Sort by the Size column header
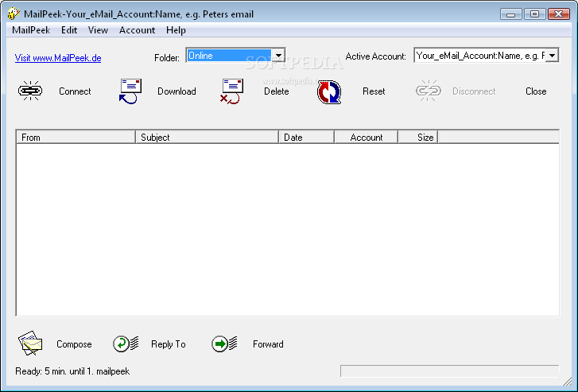 point(418,138)
